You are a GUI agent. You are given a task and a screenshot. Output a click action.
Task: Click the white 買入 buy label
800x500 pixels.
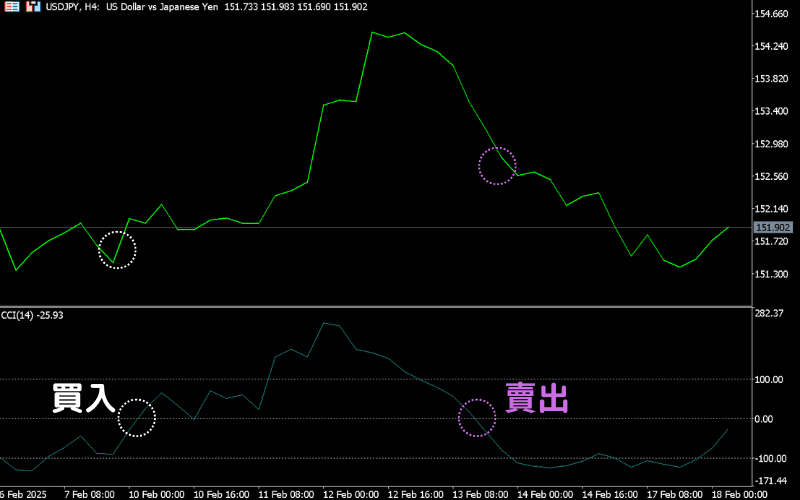tap(83, 398)
